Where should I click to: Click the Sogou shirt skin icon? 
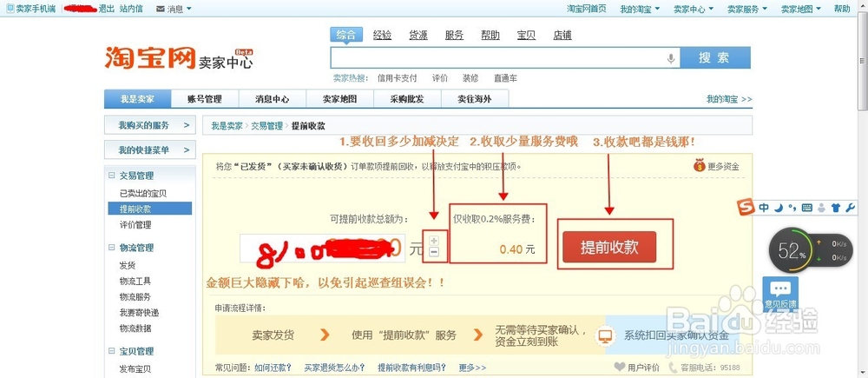pos(836,208)
